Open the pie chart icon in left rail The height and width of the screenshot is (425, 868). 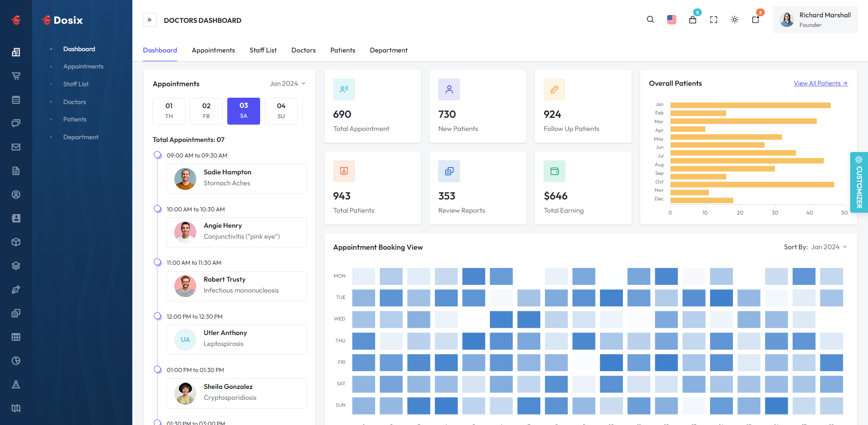pyautogui.click(x=16, y=361)
